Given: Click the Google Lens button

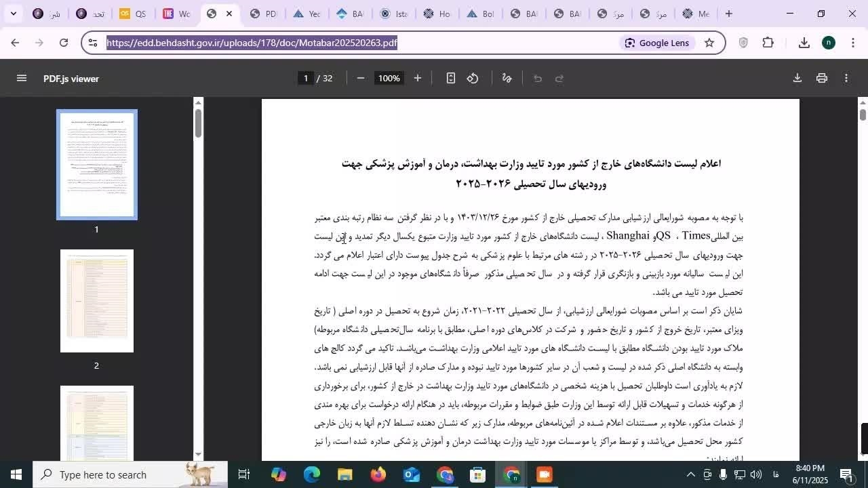Looking at the screenshot, I should click(x=656, y=43).
